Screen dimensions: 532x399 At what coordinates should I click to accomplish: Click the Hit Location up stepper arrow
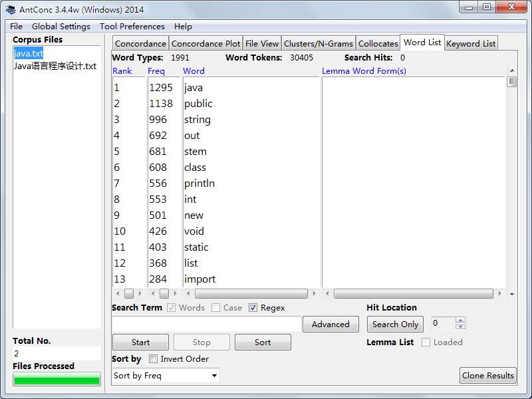tap(460, 321)
